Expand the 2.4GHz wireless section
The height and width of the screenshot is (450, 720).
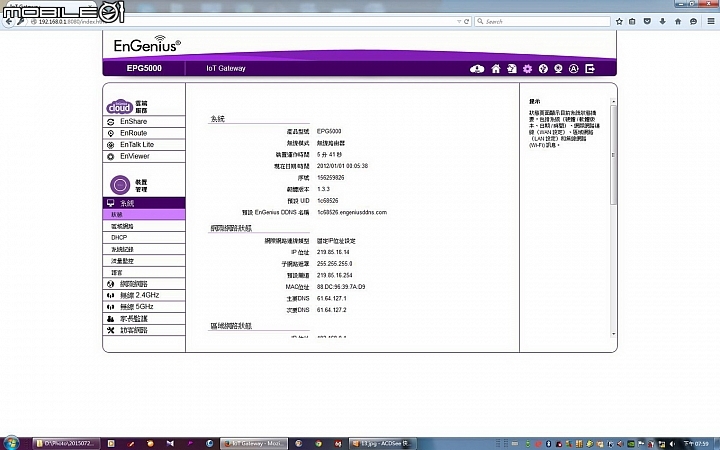tap(144, 295)
